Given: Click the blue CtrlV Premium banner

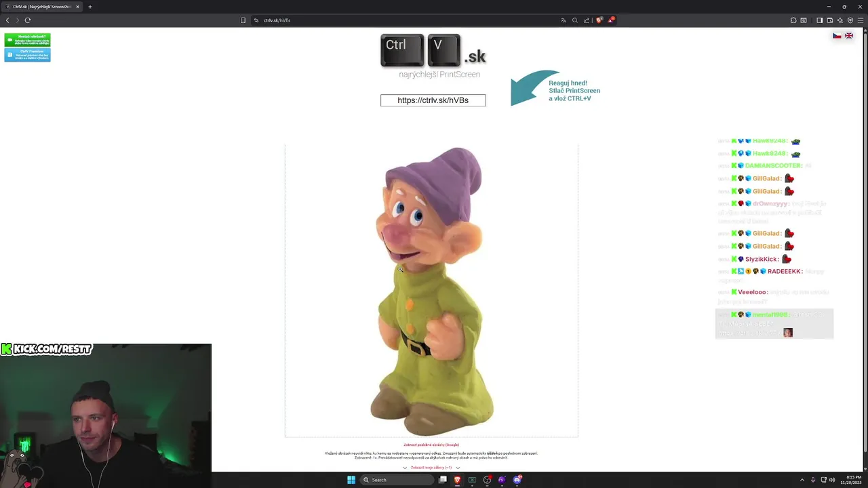Looking at the screenshot, I should point(27,55).
